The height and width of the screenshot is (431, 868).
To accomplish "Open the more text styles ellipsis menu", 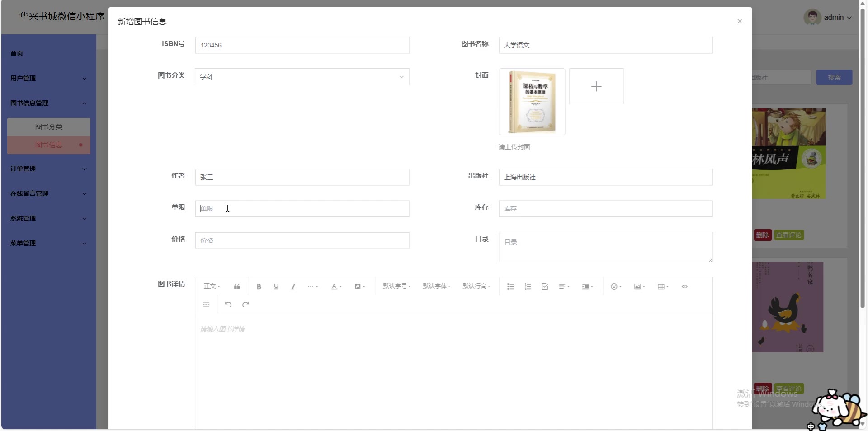I will point(313,286).
